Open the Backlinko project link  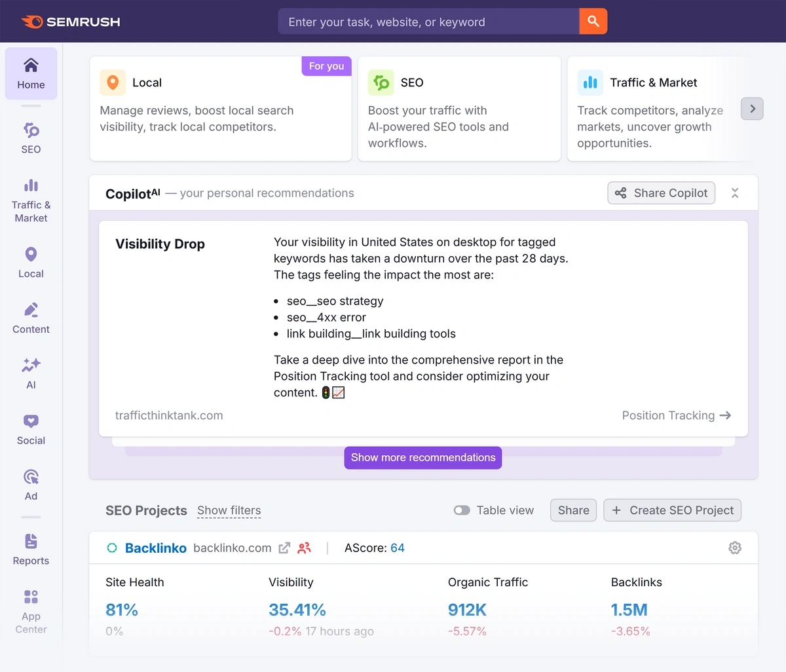coord(156,548)
